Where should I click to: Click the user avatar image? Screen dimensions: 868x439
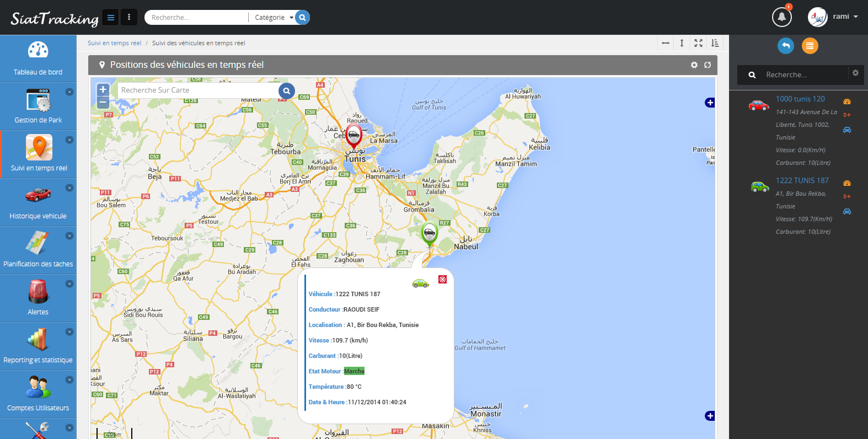click(818, 17)
